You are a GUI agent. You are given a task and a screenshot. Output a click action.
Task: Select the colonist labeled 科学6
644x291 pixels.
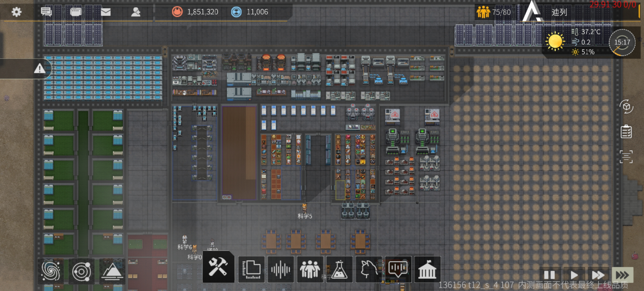(185, 239)
